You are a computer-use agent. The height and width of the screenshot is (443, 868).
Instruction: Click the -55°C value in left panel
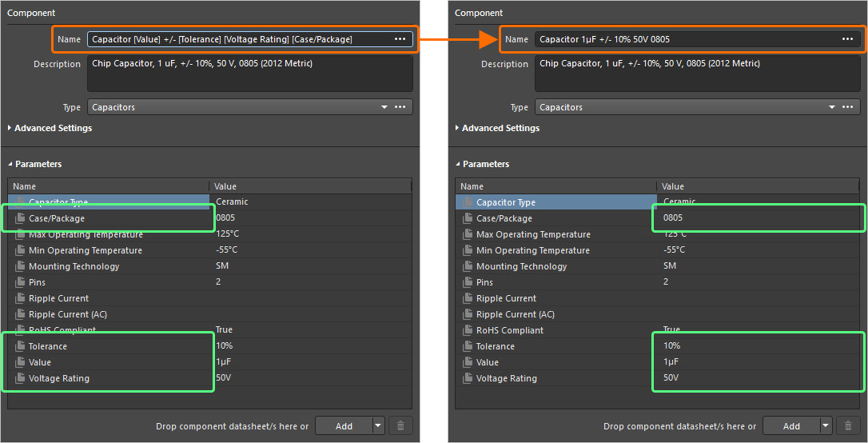click(x=226, y=249)
